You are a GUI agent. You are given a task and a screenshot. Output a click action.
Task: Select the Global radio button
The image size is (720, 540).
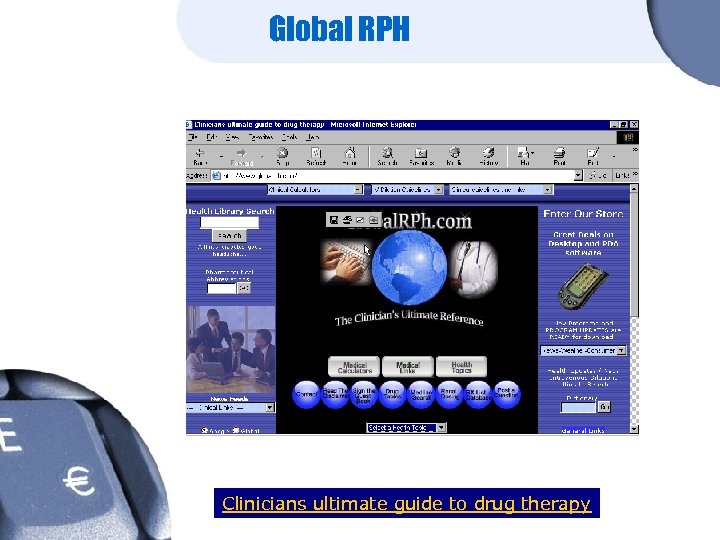[236, 430]
